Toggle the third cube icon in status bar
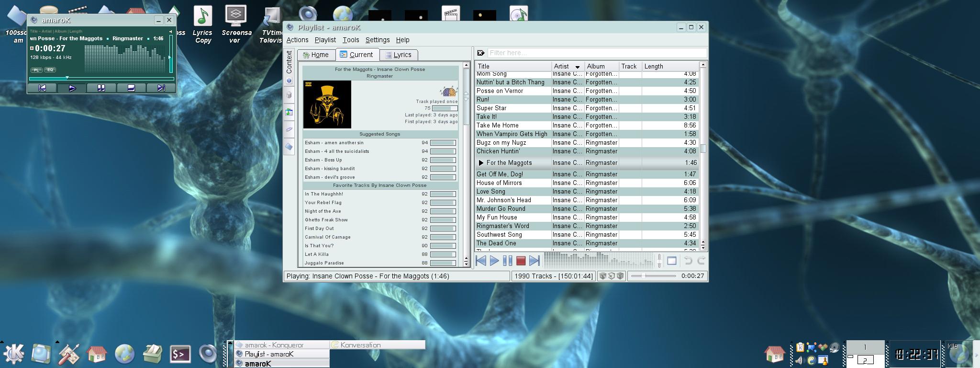This screenshot has width=980, height=368. point(620,276)
